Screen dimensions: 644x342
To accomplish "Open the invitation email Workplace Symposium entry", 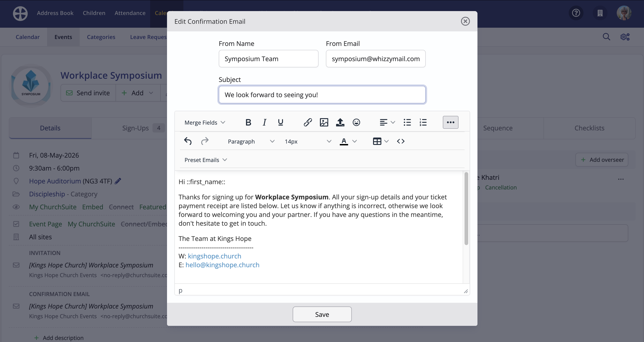I will click(x=91, y=265).
